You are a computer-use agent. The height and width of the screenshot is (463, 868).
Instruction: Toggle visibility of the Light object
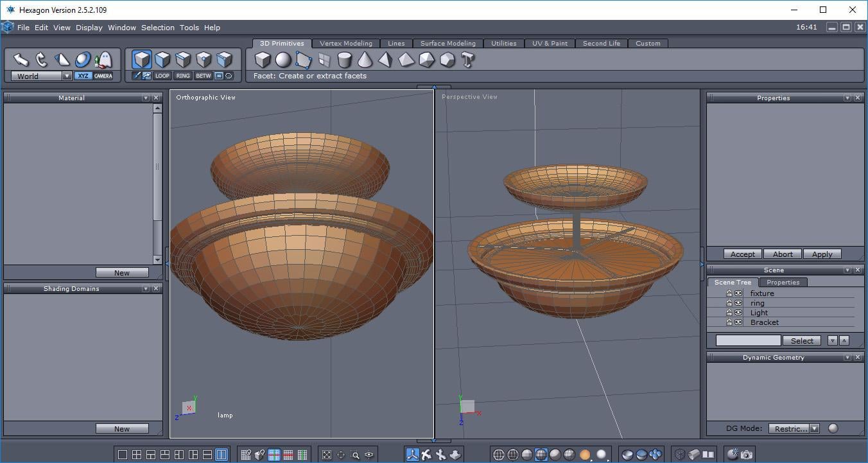(x=738, y=313)
